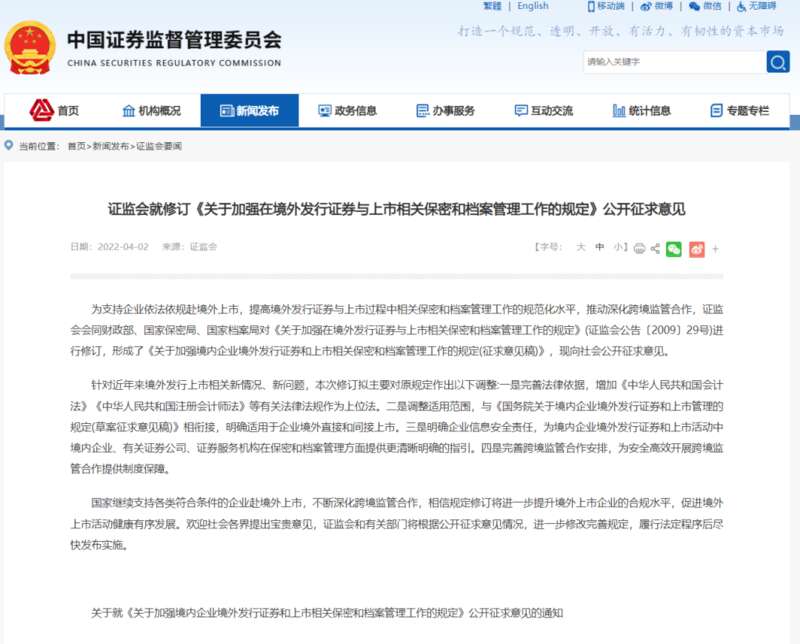Screen dimensions: 800x644
Task: Expand more share options plus sign
Action: click(x=715, y=248)
